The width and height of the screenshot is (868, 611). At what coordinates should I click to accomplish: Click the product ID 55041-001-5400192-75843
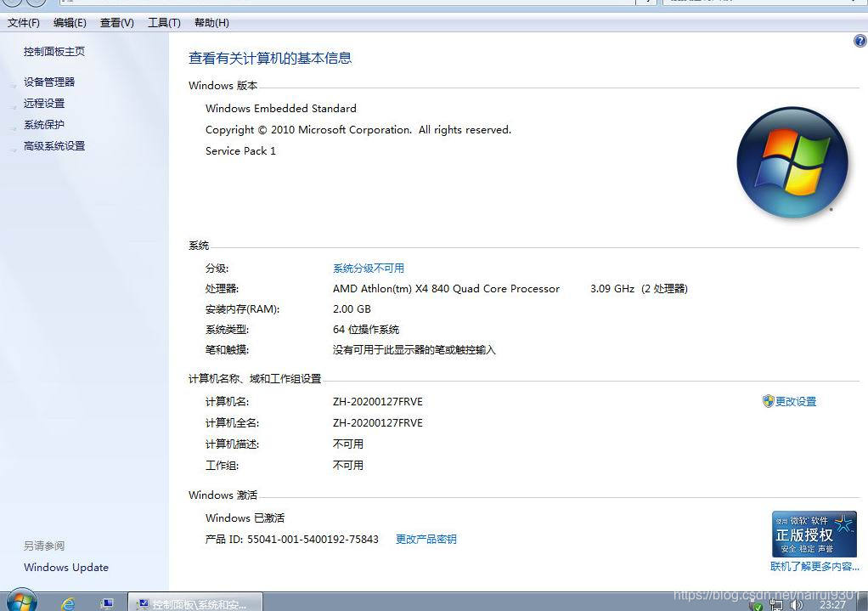(x=313, y=539)
